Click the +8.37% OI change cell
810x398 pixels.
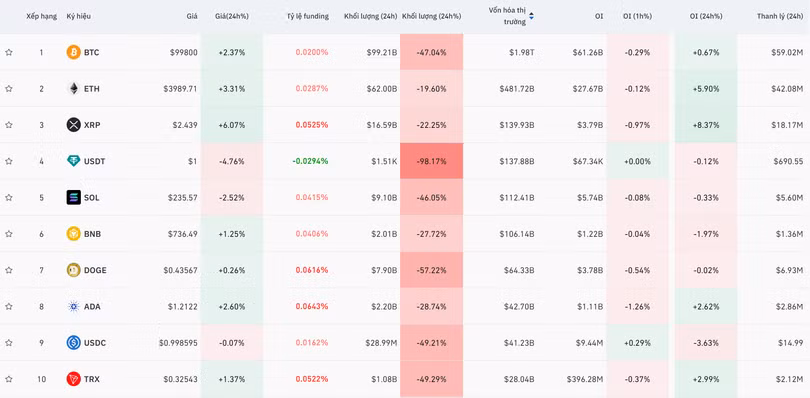coord(706,125)
